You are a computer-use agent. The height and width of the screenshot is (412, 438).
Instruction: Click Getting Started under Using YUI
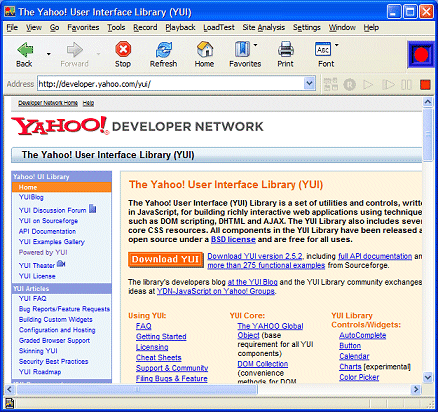[161, 337]
